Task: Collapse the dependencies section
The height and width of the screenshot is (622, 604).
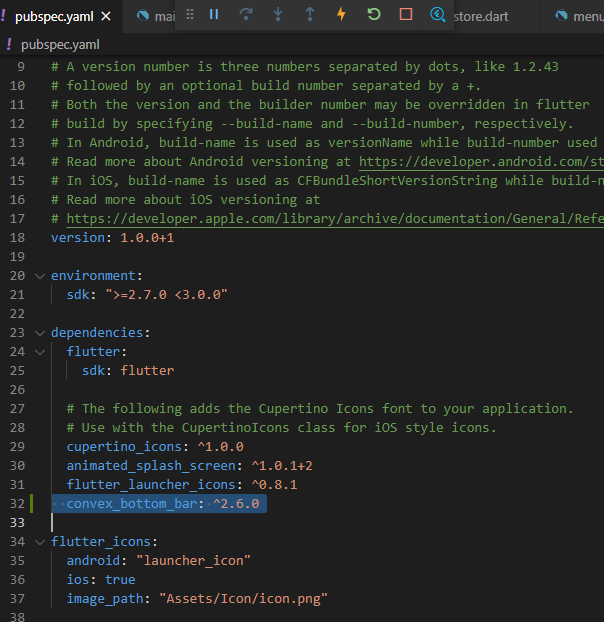Action: click(40, 333)
